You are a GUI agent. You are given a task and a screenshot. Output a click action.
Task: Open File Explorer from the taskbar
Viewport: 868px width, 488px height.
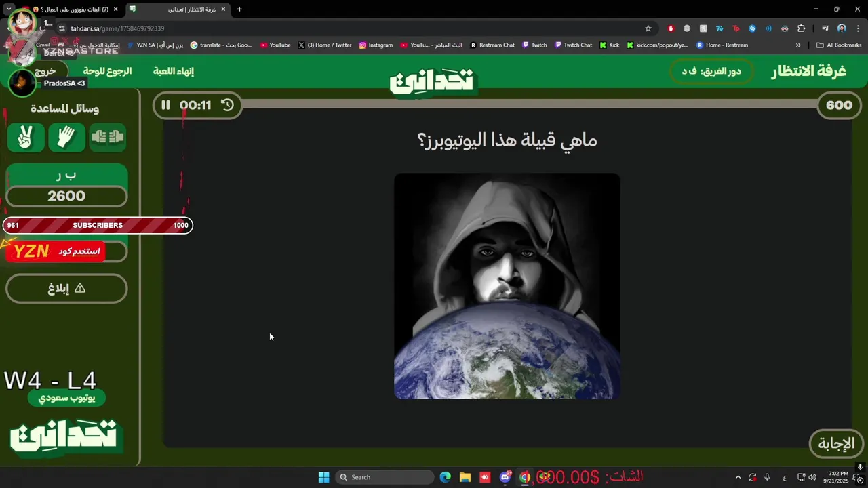465,477
